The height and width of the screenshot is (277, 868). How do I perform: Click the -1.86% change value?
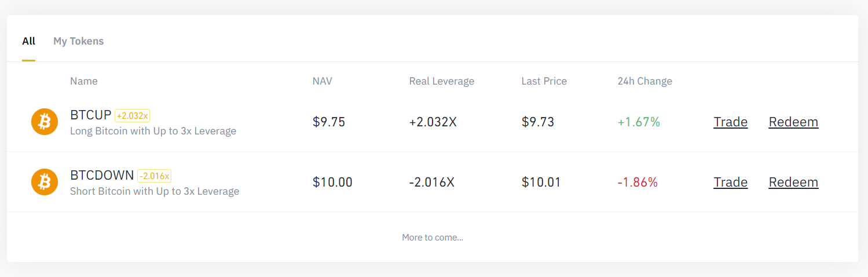pyautogui.click(x=638, y=182)
